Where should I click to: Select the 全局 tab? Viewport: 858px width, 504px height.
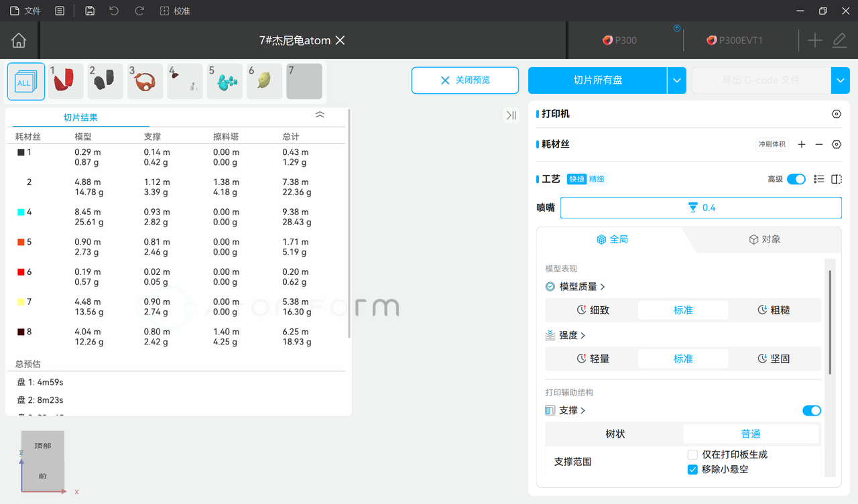coord(612,239)
